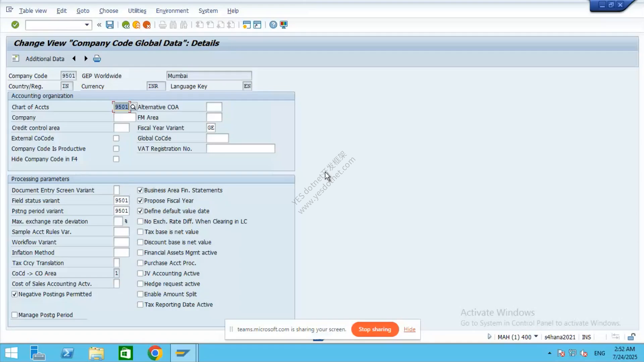Enable Company Code Is Productive checkbox
644x362 pixels.
116,149
